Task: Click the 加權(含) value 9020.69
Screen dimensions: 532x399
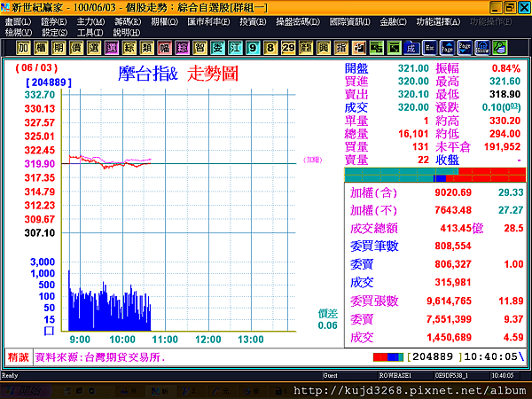Action: click(453, 192)
